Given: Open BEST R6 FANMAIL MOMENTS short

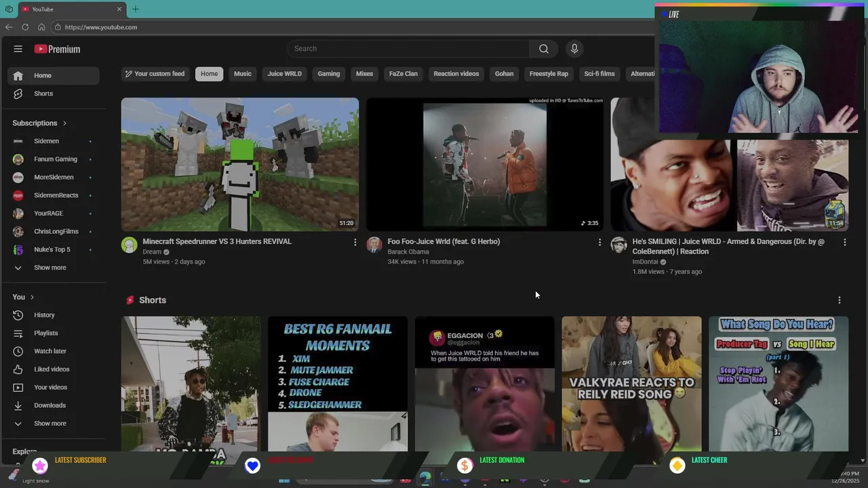Looking at the screenshot, I should click(x=338, y=384).
